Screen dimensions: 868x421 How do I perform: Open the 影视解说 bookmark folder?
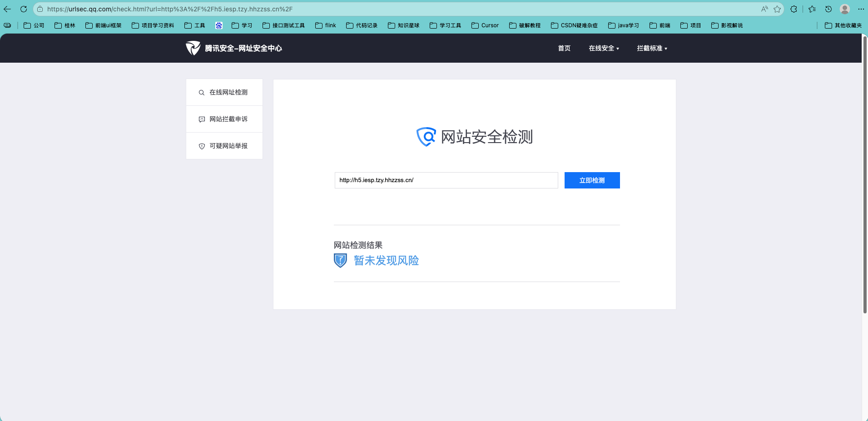tap(727, 25)
